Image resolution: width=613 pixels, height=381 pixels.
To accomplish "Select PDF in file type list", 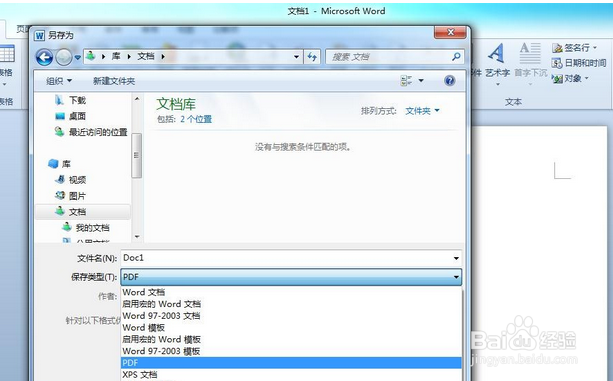I will click(291, 363).
